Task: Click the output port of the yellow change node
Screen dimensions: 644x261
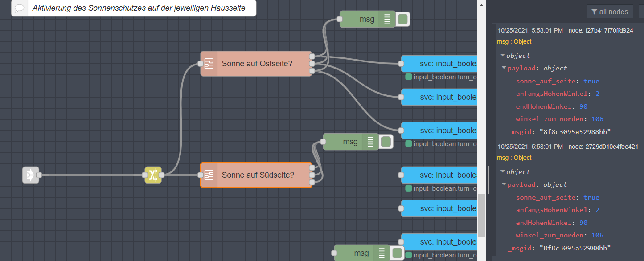Action: point(162,175)
